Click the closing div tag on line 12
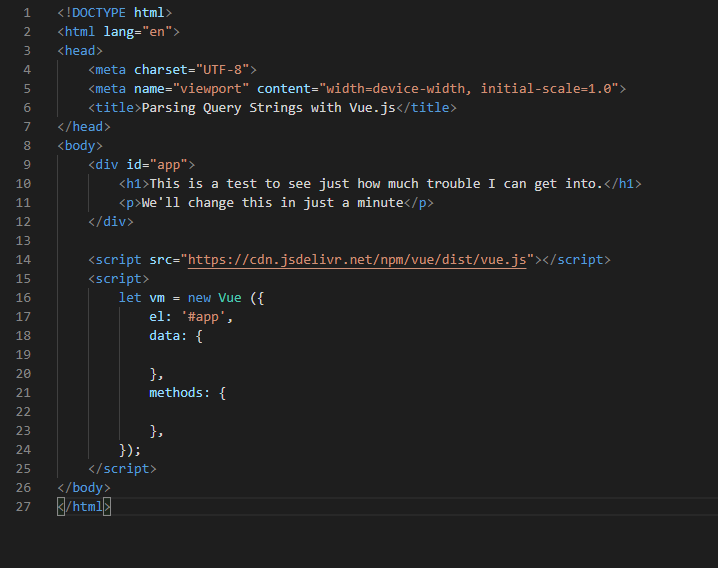 click(x=111, y=222)
